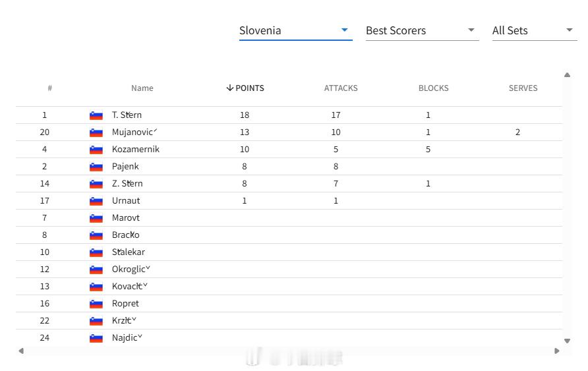The width and height of the screenshot is (588, 371).
Task: Open the All Sets filter dropdown
Action: click(x=535, y=30)
